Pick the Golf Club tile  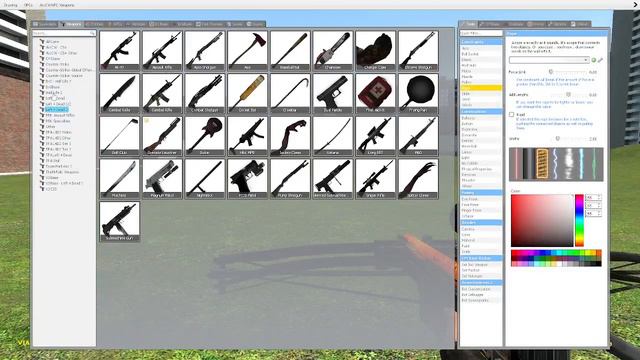[119, 136]
